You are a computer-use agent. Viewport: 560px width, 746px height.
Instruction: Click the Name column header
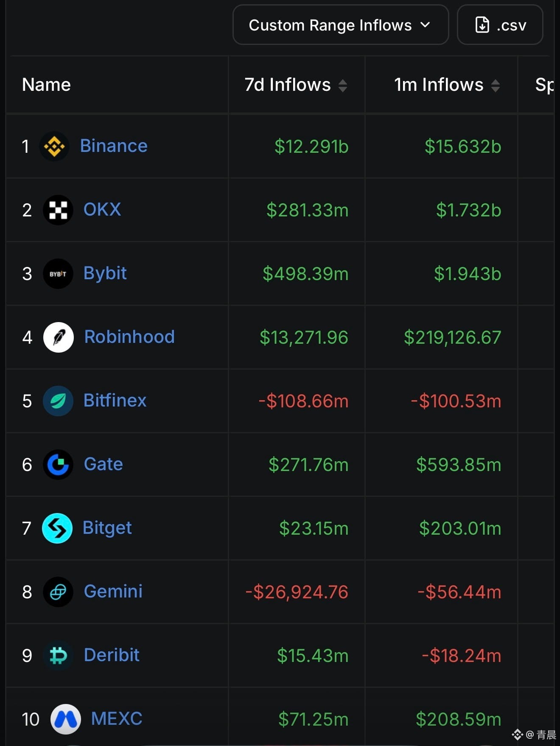click(x=46, y=85)
